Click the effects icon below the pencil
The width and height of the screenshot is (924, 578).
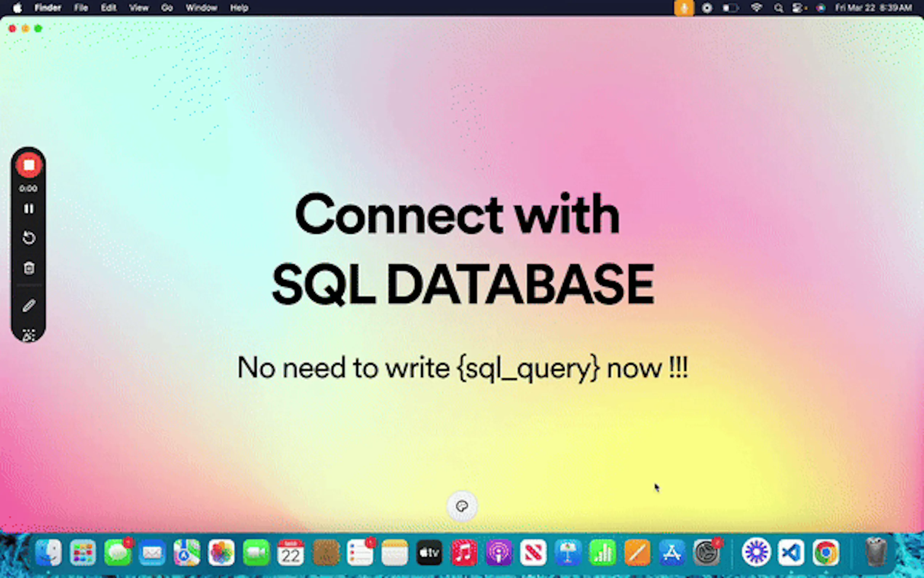point(29,335)
